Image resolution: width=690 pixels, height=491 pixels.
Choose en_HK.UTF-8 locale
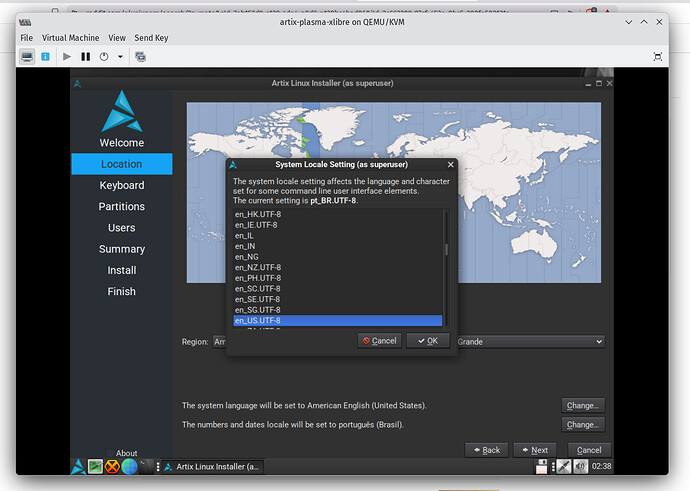pos(338,214)
